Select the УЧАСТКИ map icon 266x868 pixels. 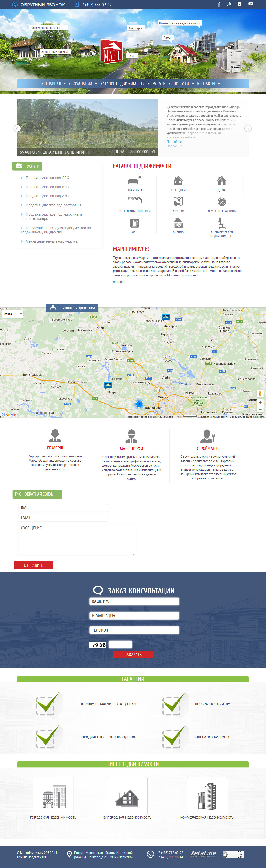coord(178,202)
